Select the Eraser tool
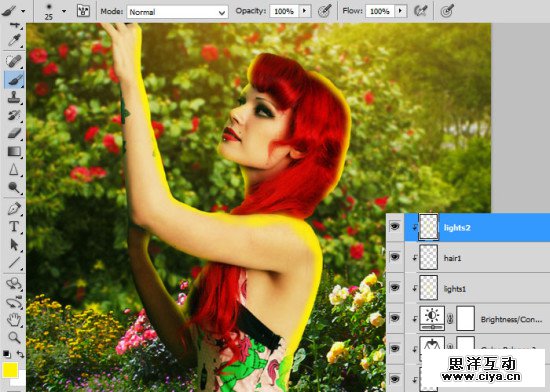The image size is (550, 392). coord(14,133)
